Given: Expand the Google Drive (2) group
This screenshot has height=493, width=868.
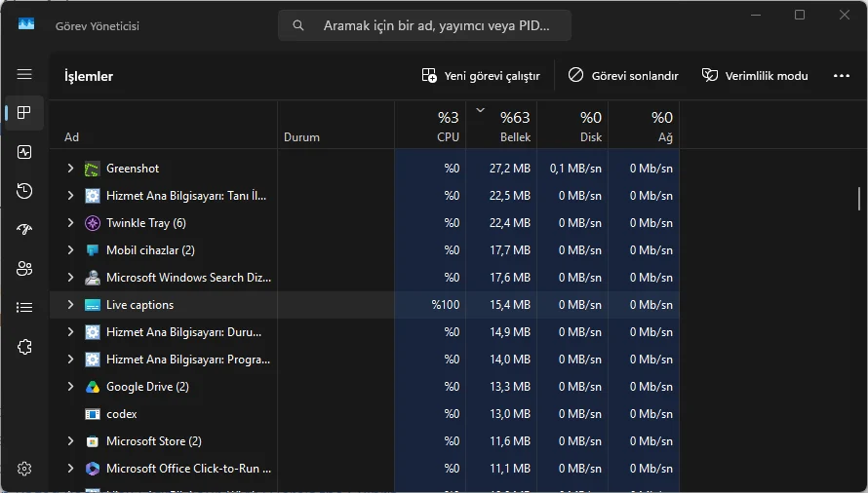Looking at the screenshot, I should pyautogui.click(x=70, y=386).
